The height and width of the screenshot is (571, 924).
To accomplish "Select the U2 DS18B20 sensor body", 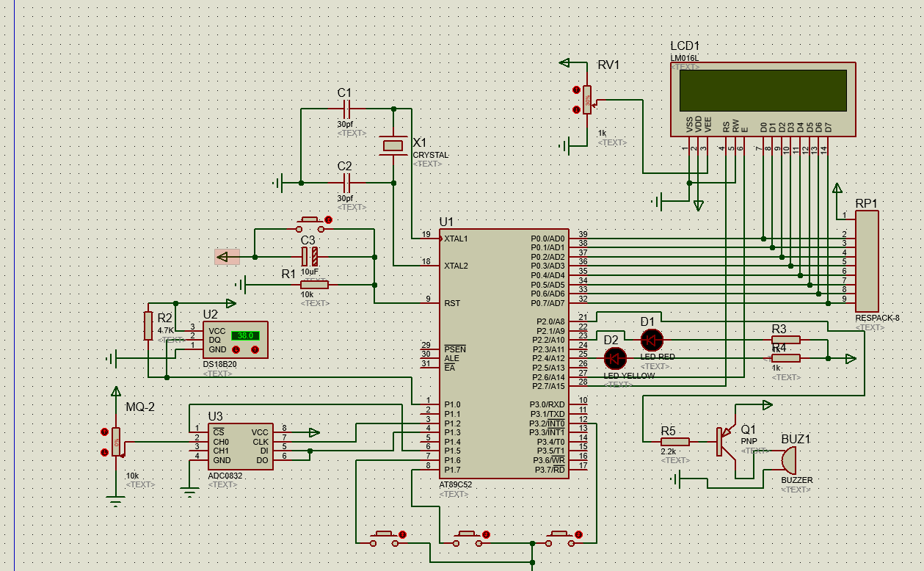I will point(236,340).
